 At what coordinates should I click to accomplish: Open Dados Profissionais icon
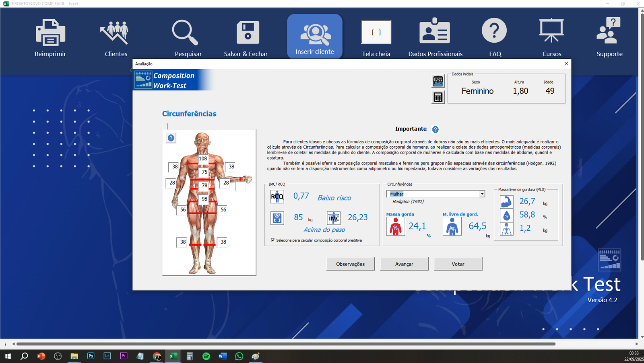tap(435, 31)
